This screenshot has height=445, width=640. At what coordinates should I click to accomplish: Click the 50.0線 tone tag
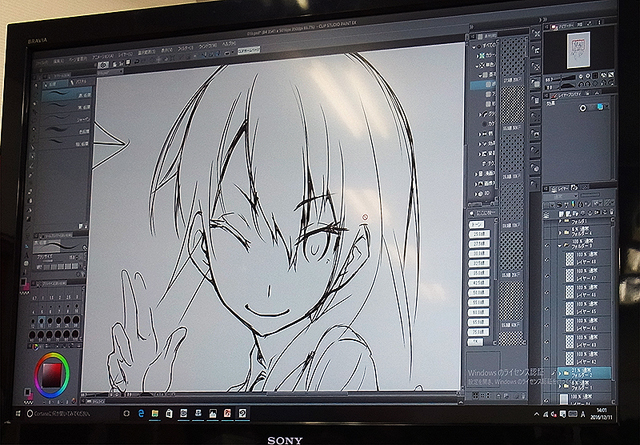(x=479, y=293)
